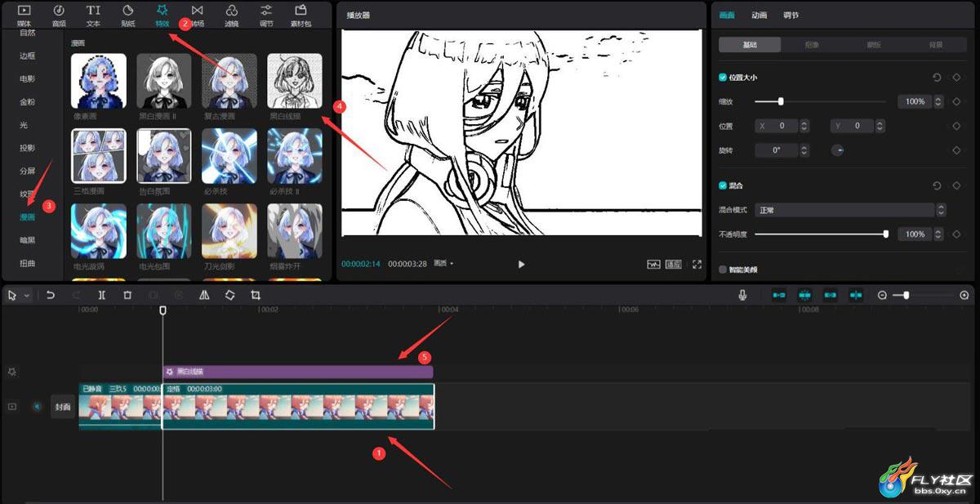Click the rotation dial knob
The width and height of the screenshot is (980, 504).
pos(837,150)
